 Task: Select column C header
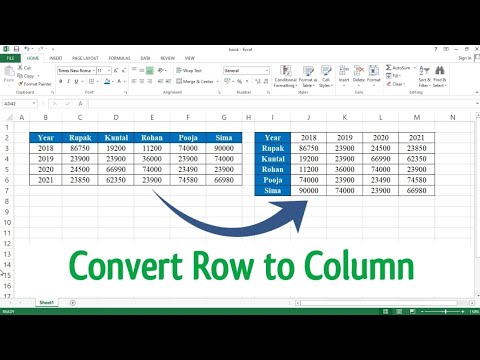[x=80, y=117]
